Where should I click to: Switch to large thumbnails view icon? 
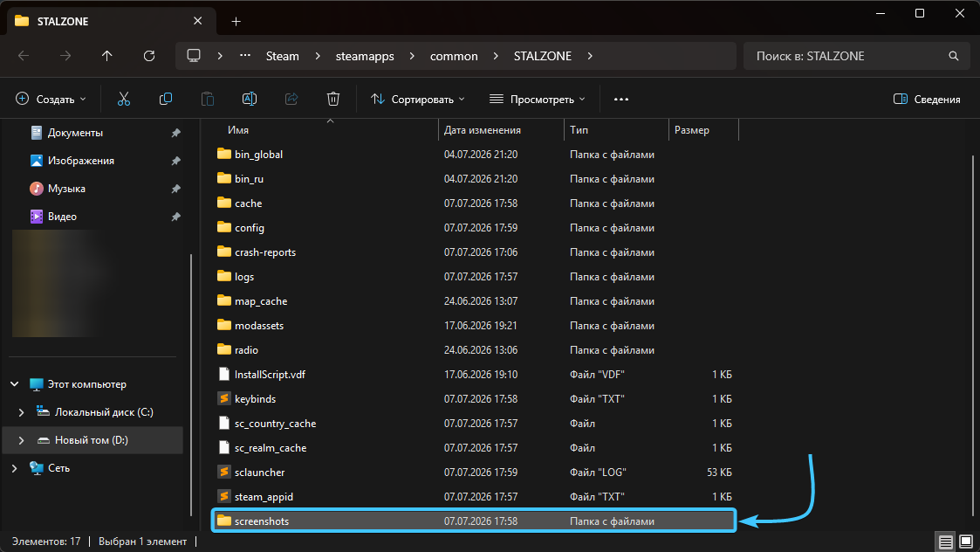[x=966, y=542]
